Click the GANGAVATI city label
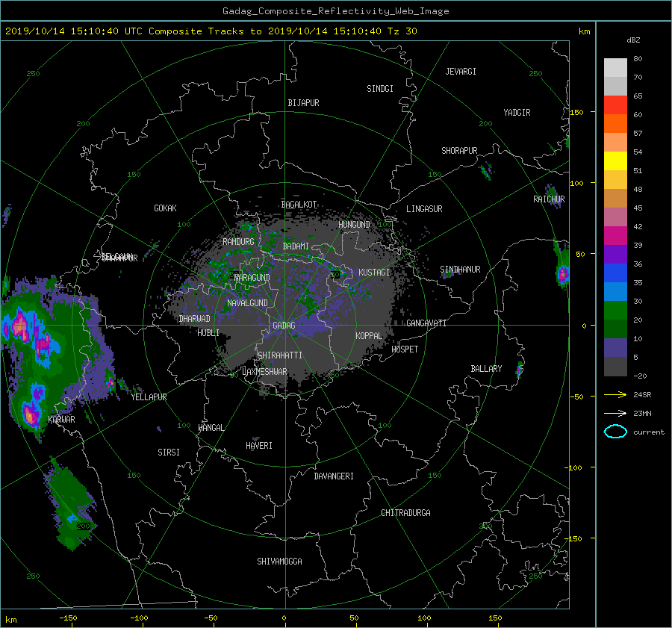Viewport: 672px width, 628px height. coord(426,323)
